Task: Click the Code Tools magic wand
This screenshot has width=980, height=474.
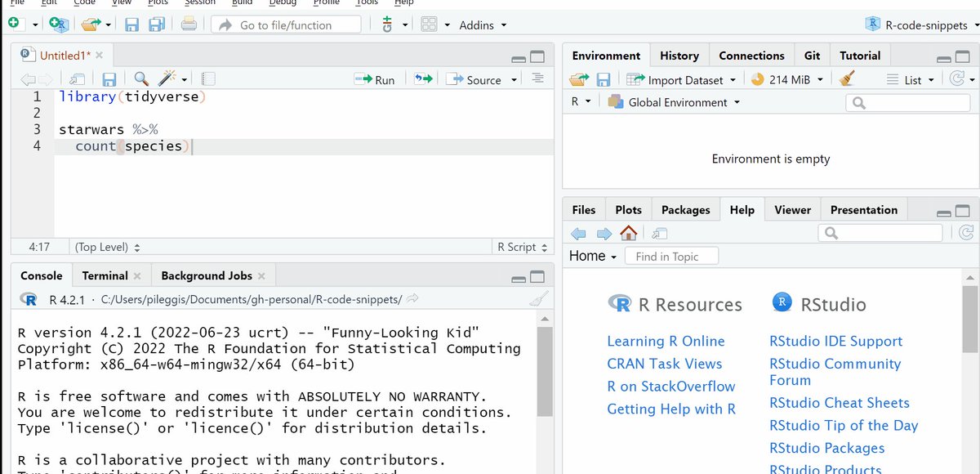Action: click(x=167, y=78)
